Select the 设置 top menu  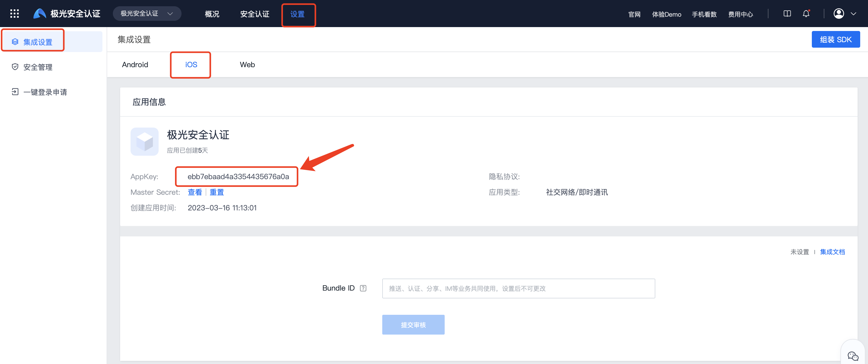click(297, 14)
